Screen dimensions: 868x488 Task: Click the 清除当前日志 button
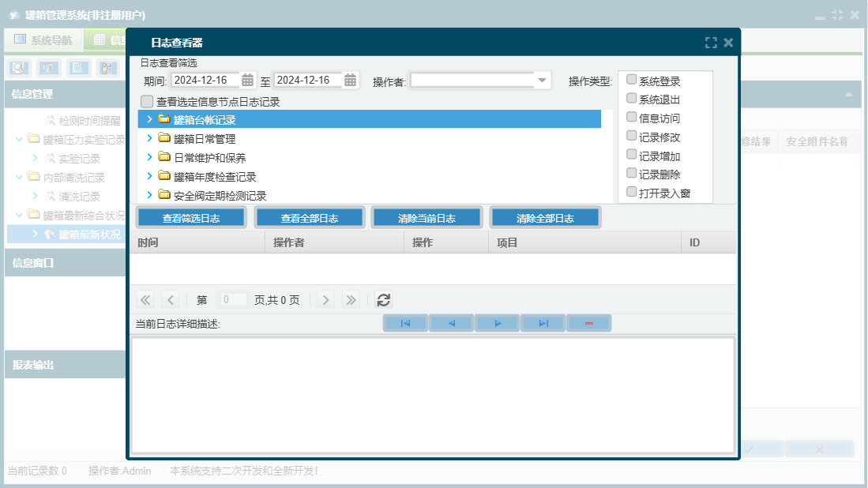click(426, 218)
